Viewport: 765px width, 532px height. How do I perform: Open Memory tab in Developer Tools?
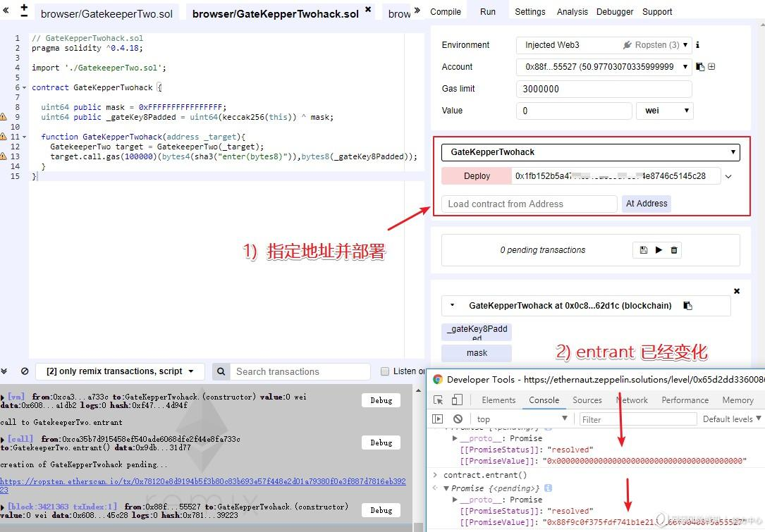click(x=738, y=400)
